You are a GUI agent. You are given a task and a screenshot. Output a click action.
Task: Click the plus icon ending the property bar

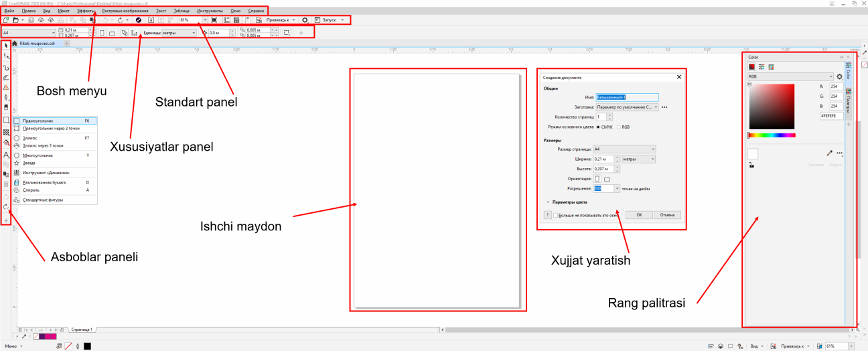(x=301, y=33)
